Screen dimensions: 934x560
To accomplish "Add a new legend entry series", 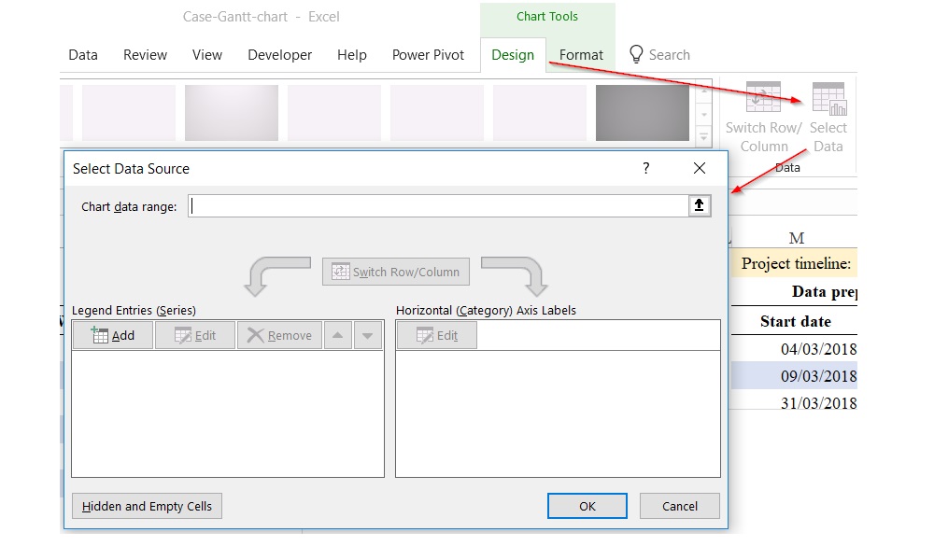I will tap(113, 336).
